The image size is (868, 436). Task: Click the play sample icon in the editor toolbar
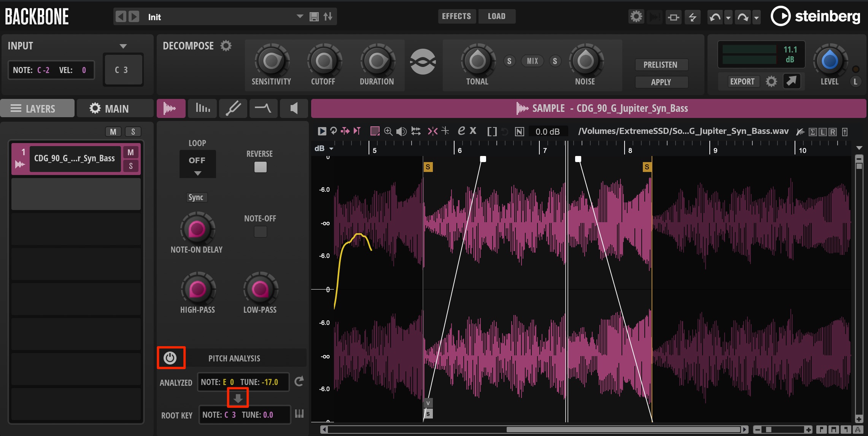[322, 131]
